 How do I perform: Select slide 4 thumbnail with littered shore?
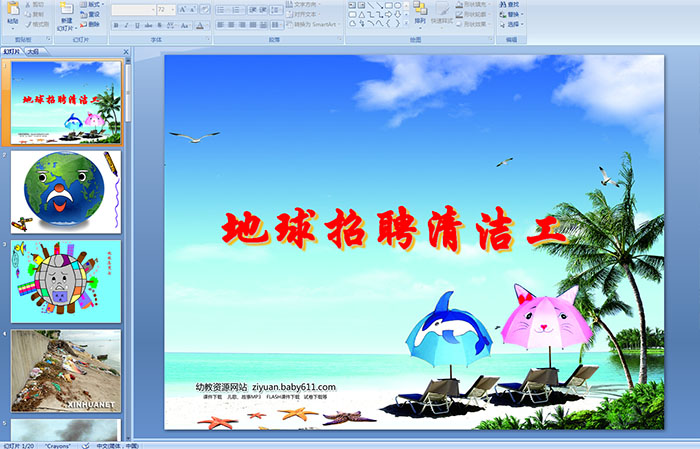point(66,371)
